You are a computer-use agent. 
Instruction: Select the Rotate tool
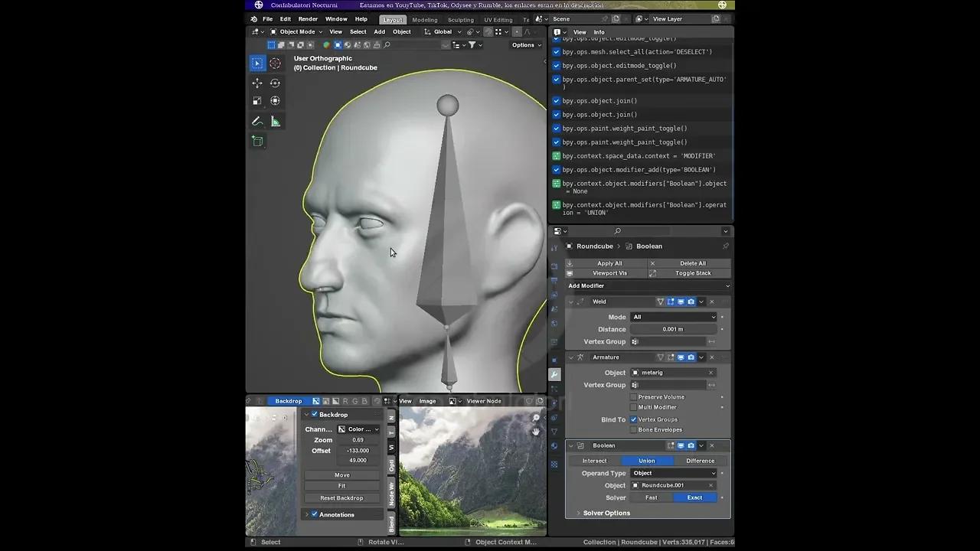pyautogui.click(x=275, y=83)
